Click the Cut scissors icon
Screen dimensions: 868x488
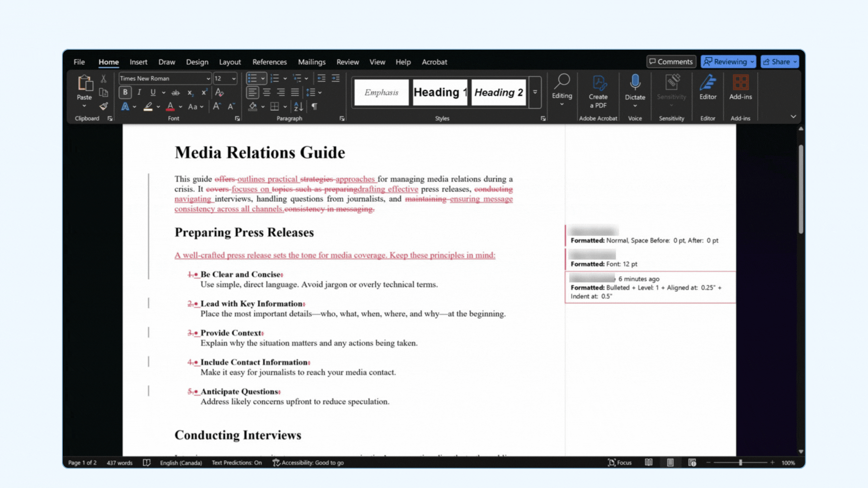(x=104, y=79)
